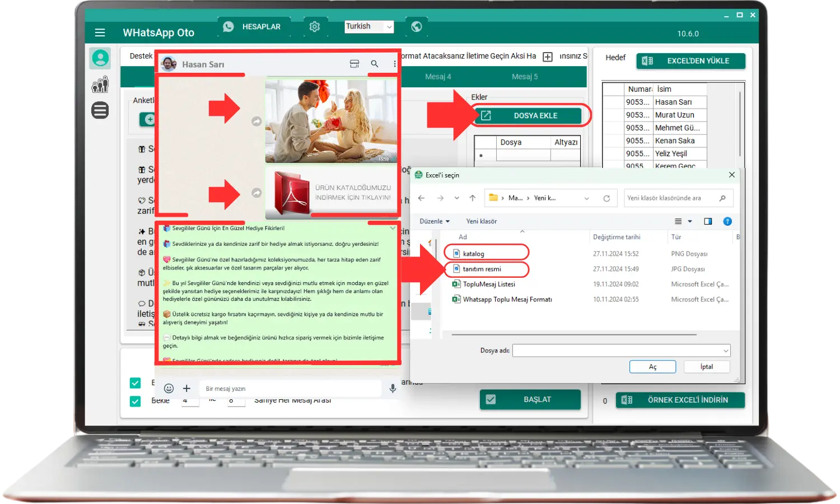Select the katalog file
The height and width of the screenshot is (504, 840).
tap(473, 254)
